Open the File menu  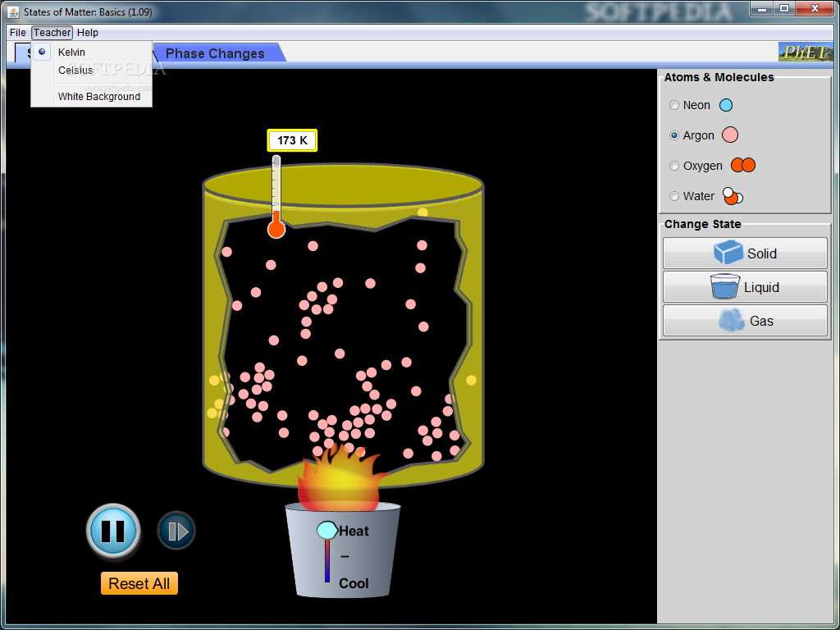point(18,33)
